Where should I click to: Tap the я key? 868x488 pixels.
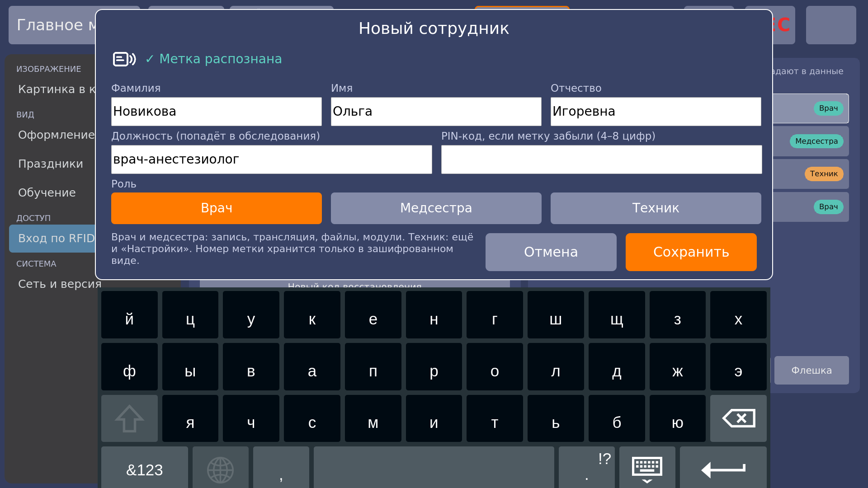click(x=190, y=418)
